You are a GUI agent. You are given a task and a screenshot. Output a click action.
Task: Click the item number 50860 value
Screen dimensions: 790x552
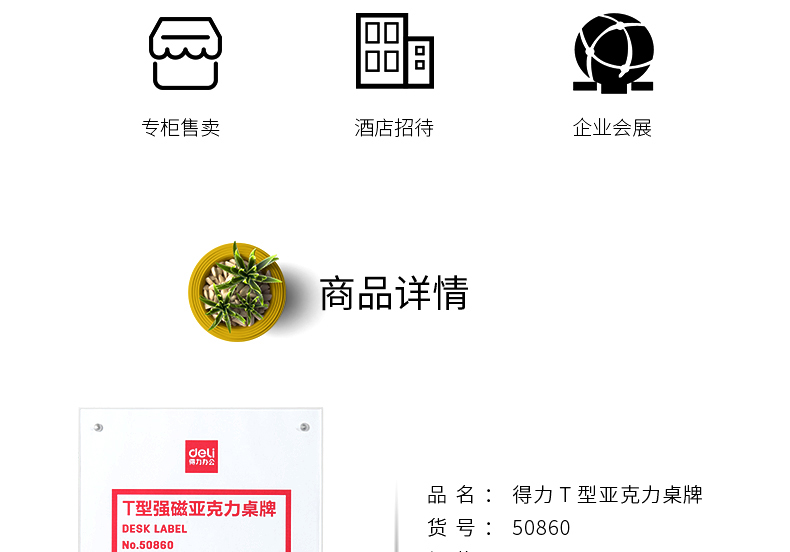coord(541,528)
